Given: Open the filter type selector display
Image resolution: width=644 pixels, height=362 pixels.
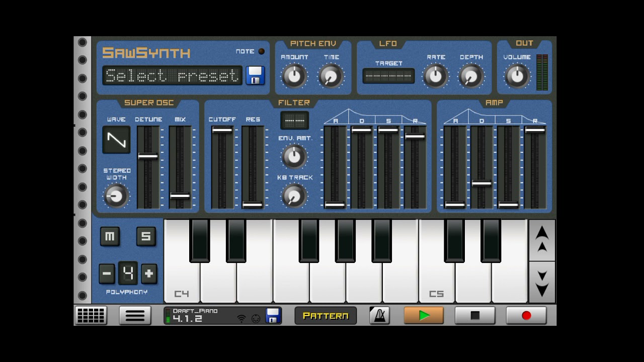Looking at the screenshot, I should pyautogui.click(x=294, y=120).
